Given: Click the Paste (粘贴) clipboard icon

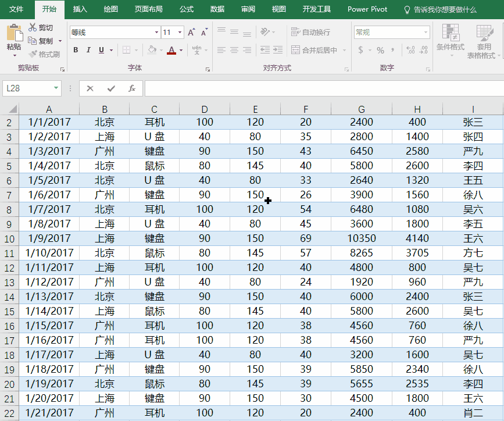Looking at the screenshot, I should (14, 33).
